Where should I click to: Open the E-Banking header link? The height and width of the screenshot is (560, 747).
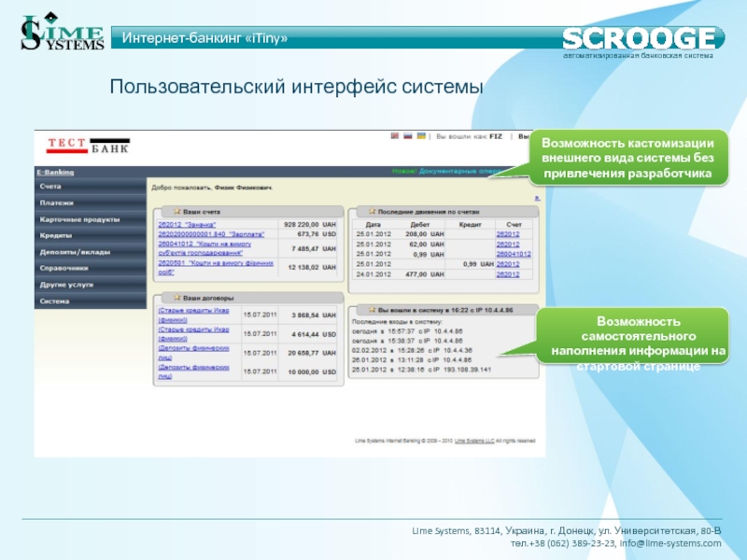pyautogui.click(x=56, y=172)
